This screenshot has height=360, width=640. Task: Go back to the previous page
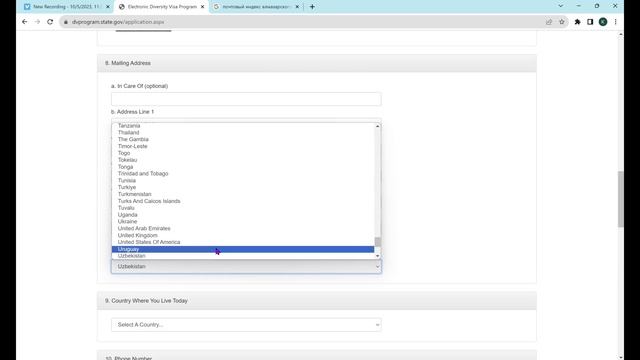pos(24,22)
